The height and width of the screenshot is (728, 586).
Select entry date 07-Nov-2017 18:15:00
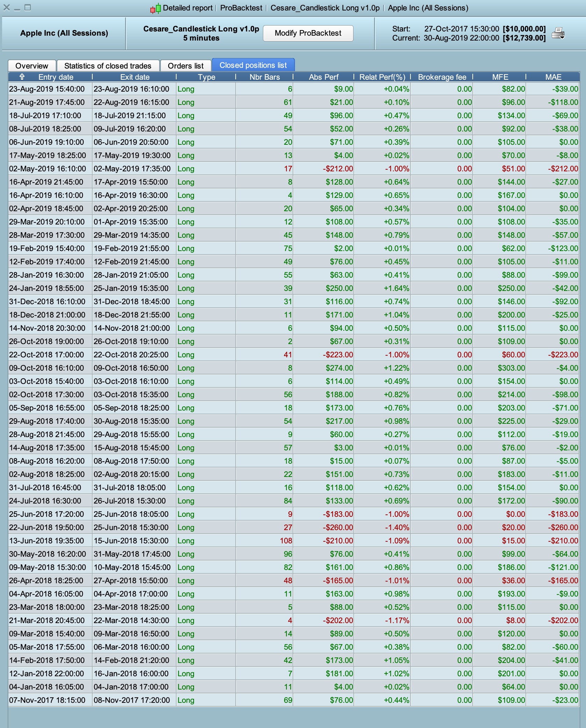coord(47,700)
